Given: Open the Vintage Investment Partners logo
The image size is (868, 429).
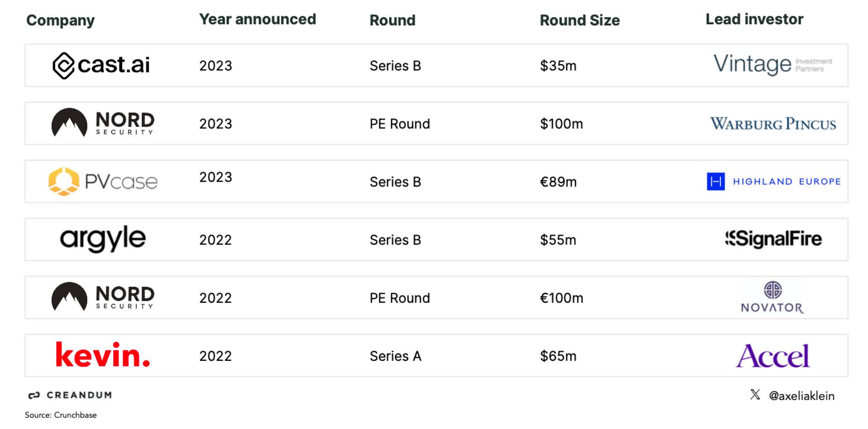Looking at the screenshot, I should [773, 65].
